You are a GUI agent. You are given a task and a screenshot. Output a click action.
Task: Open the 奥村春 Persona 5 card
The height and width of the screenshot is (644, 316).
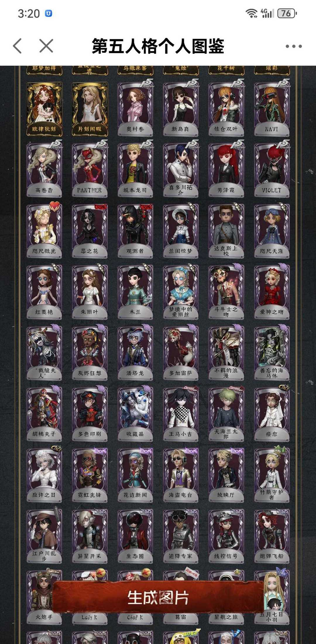tap(135, 109)
